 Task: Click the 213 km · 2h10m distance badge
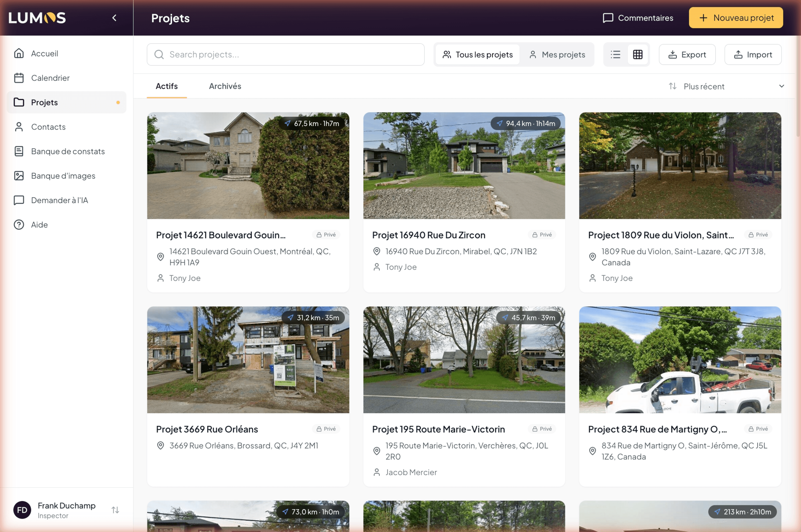click(742, 512)
